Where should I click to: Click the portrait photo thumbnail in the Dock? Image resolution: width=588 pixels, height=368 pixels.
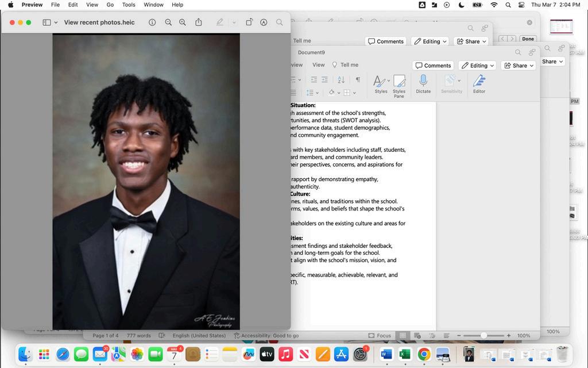pyautogui.click(x=469, y=354)
